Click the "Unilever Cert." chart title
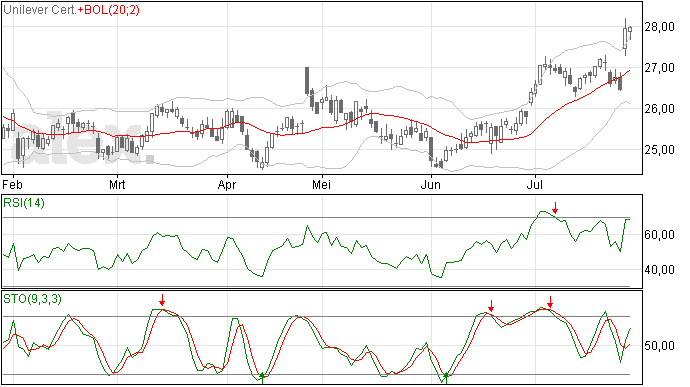This screenshot has width=690, height=387. coord(40,10)
